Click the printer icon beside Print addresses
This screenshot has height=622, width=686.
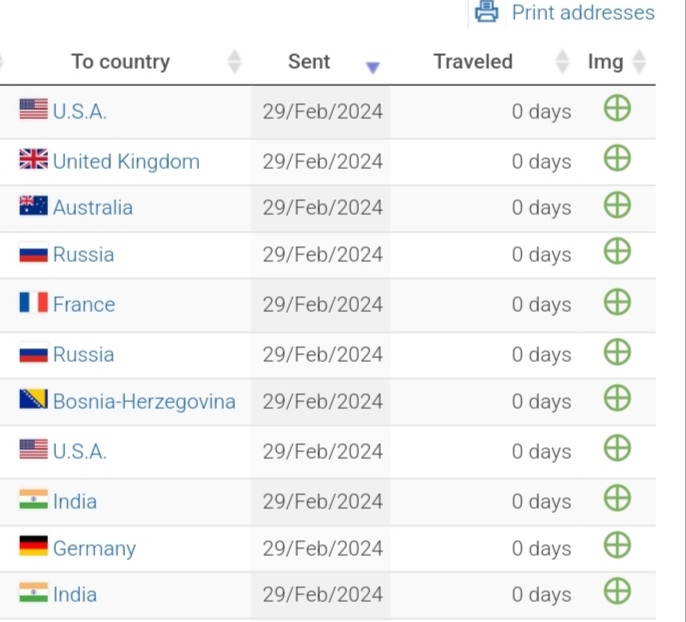tap(486, 12)
